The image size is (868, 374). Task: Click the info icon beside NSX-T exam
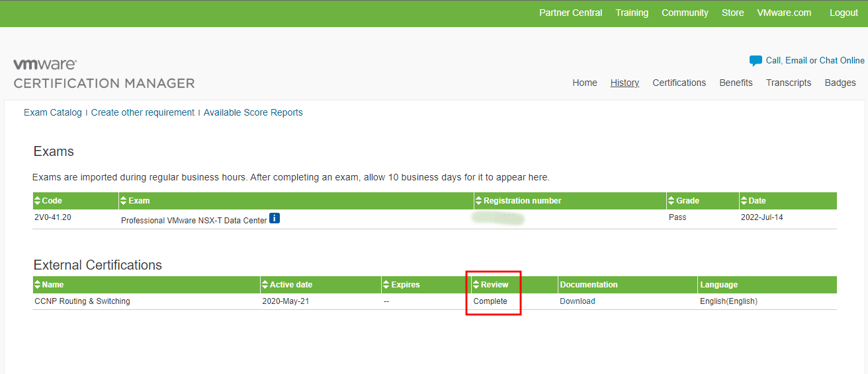[275, 218]
